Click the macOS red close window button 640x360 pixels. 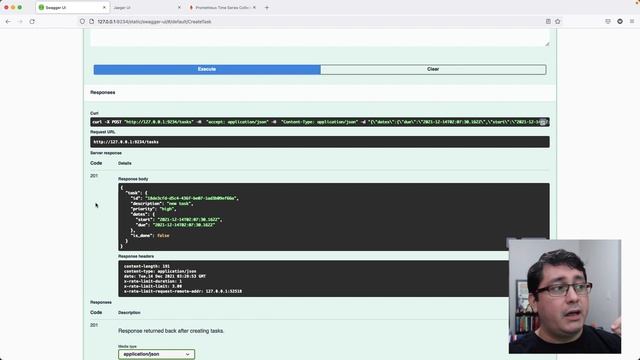[x=6, y=7]
